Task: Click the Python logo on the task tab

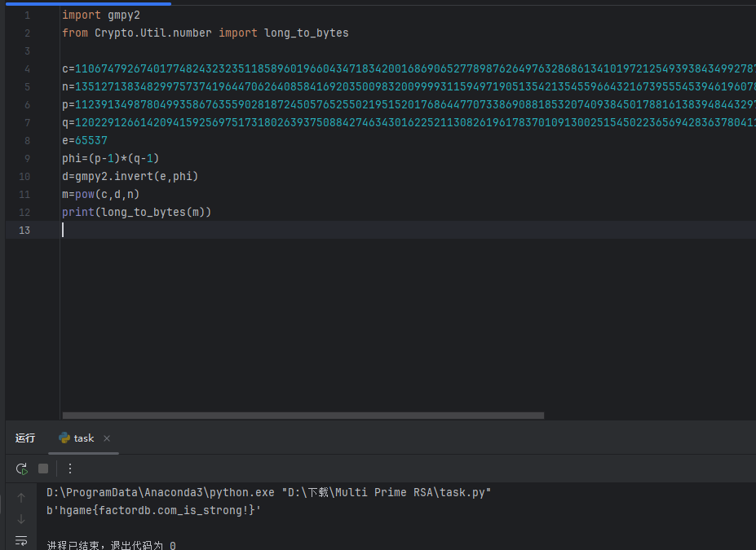Action: (65, 438)
